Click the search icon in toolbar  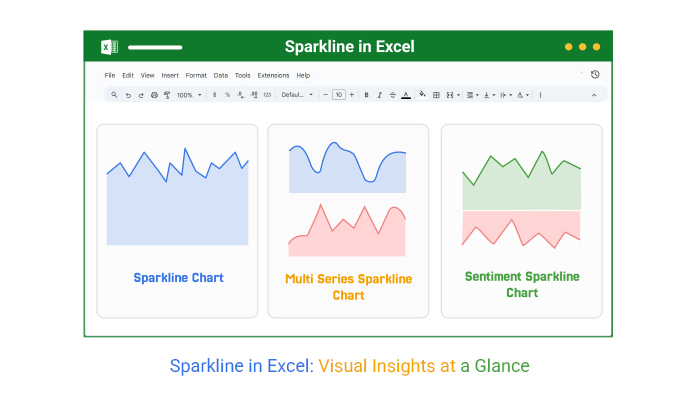tap(114, 95)
